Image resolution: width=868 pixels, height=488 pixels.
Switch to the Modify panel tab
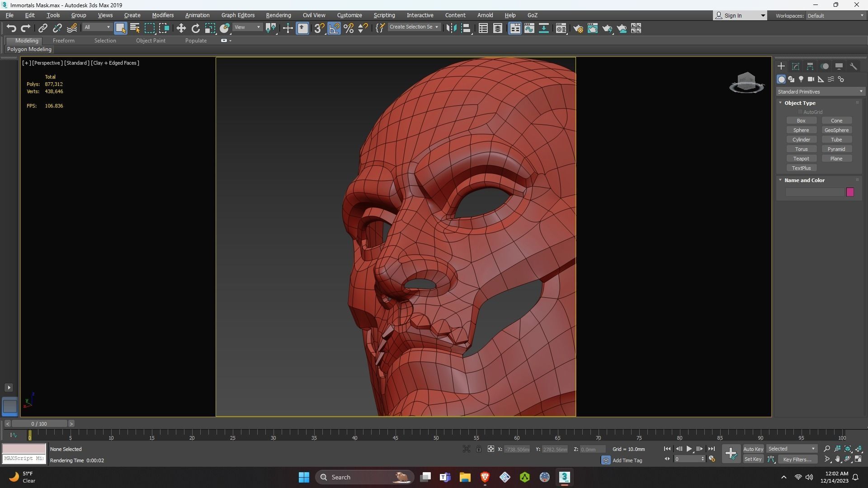[796, 66]
